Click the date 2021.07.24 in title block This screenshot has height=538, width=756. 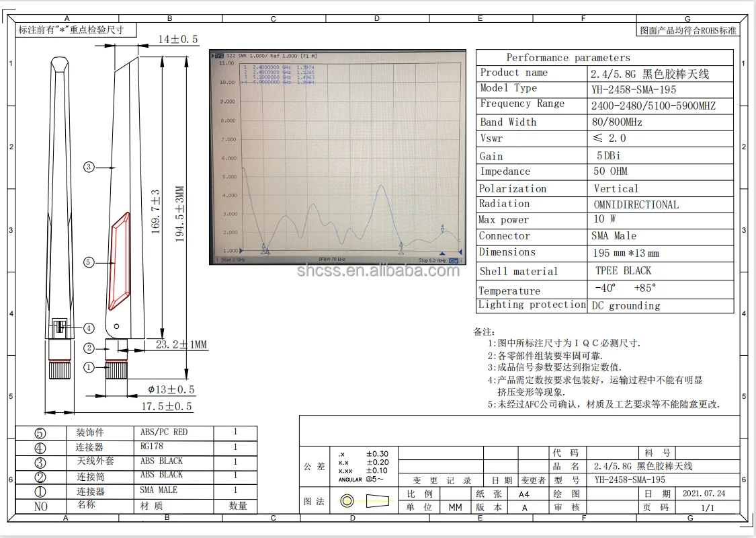click(703, 494)
